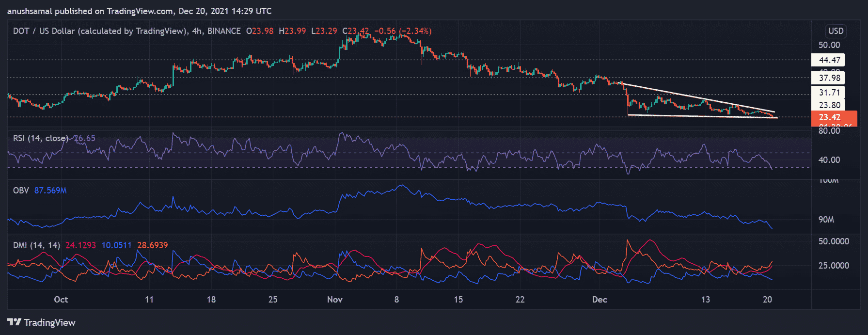The image size is (868, 335).
Task: Click the blue DMI value 10.0511
Action: (x=116, y=245)
